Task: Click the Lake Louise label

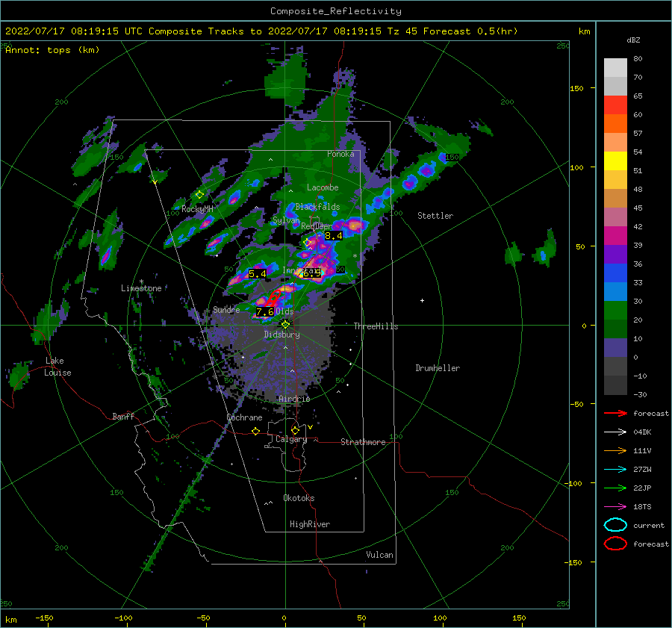Action: pos(57,367)
